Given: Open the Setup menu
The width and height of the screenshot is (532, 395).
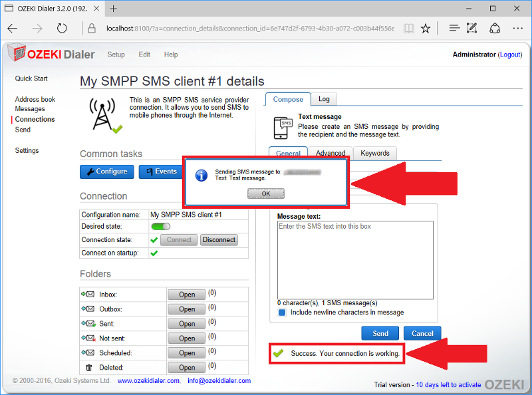Looking at the screenshot, I should [116, 55].
